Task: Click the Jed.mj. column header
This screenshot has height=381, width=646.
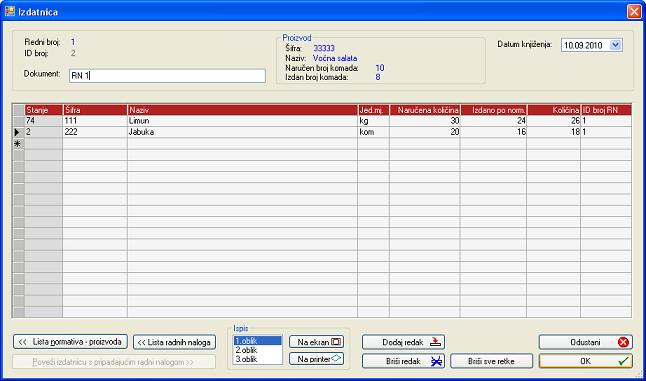Action: [374, 110]
